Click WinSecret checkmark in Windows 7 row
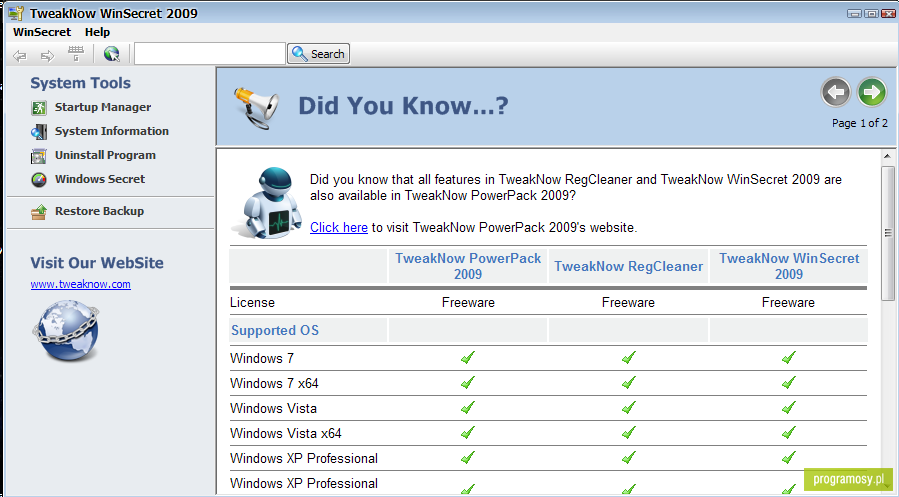This screenshot has width=899, height=497. click(789, 358)
